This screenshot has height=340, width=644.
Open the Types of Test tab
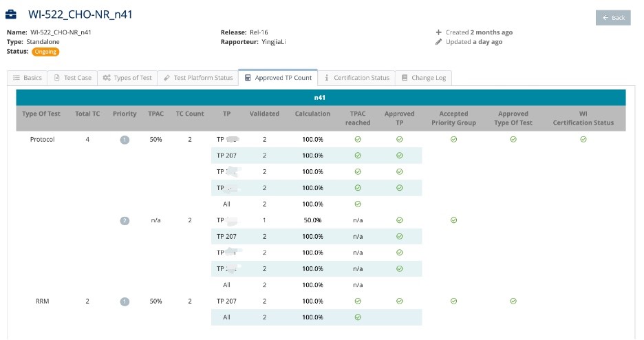[x=127, y=78]
